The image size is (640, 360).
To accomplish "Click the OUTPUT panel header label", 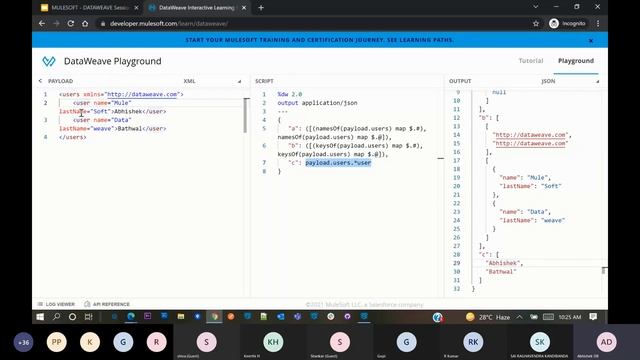I will tap(460, 81).
